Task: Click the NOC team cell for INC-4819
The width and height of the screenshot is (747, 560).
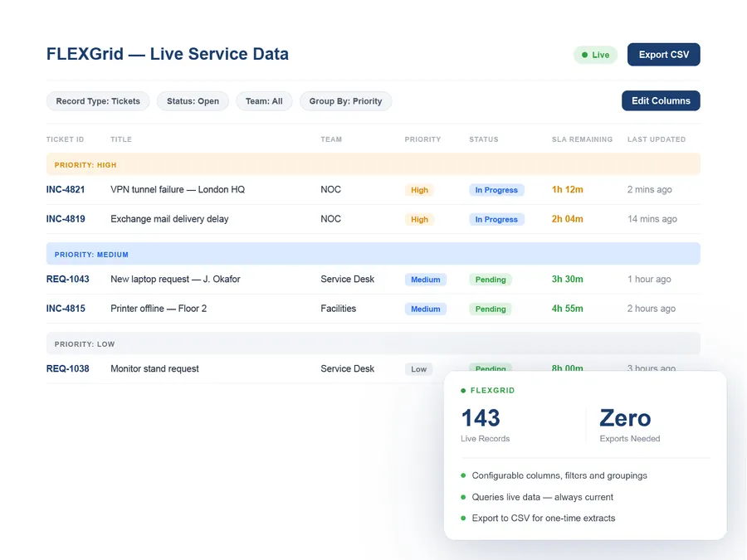Action: (330, 219)
